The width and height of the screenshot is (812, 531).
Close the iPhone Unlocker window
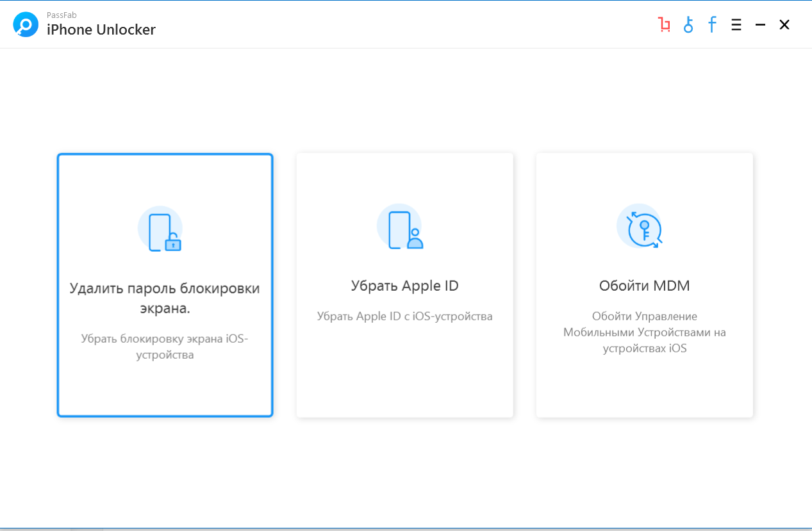tap(784, 25)
